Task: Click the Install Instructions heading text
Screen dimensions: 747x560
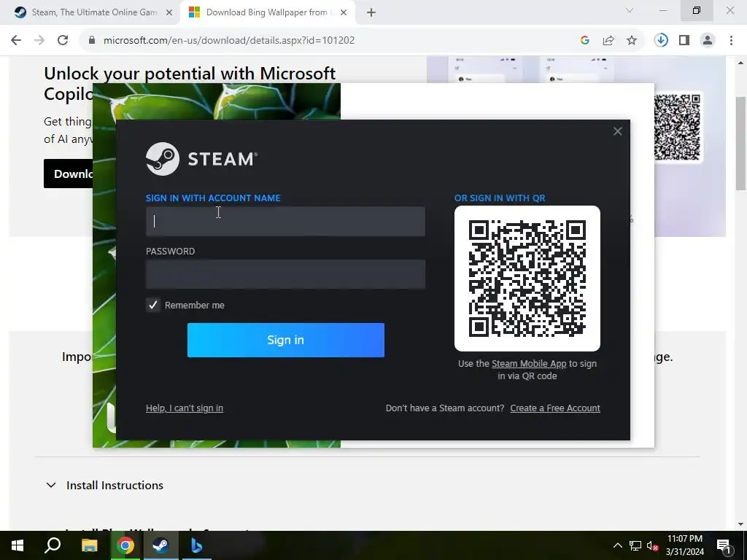Action: point(115,485)
